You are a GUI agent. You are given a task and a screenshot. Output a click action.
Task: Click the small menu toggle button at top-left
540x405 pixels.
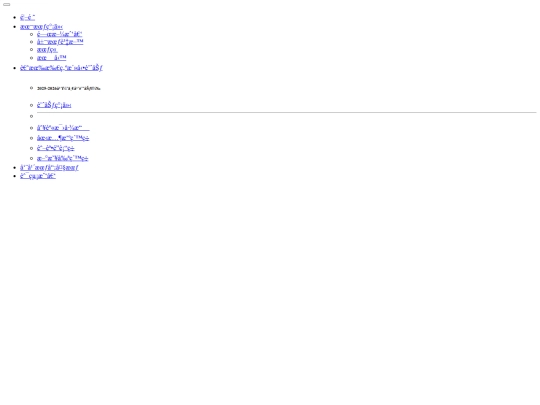[x=7, y=4]
